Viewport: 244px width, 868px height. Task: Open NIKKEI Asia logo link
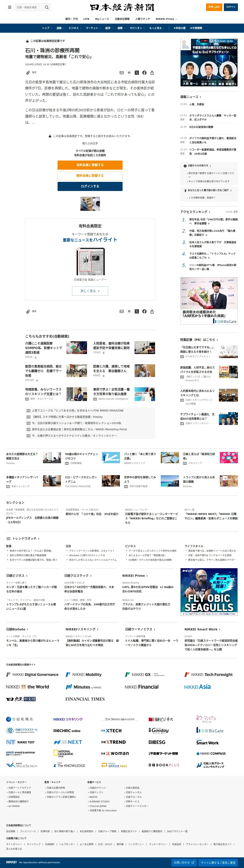(x=198, y=687)
